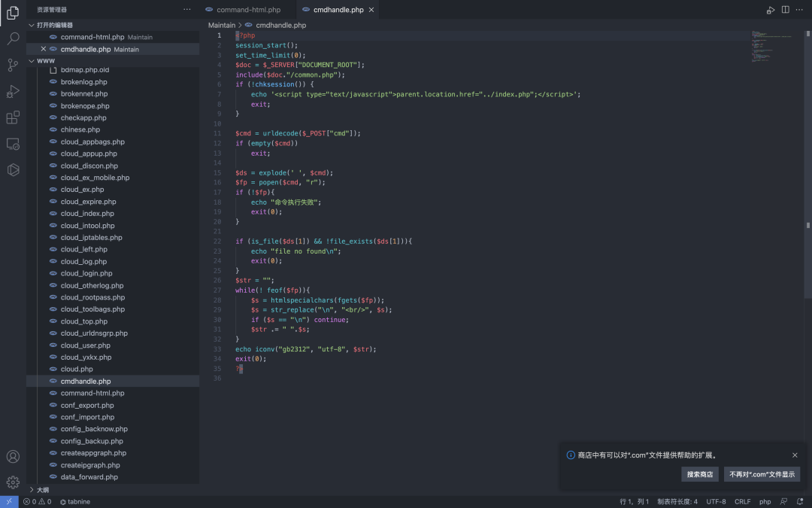Screen dimensions: 812x508
Task: Open the Explorer view in activity bar
Action: pos(13,12)
